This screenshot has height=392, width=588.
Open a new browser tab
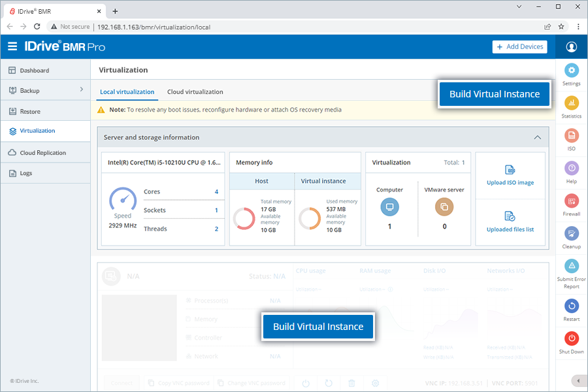[x=115, y=11]
